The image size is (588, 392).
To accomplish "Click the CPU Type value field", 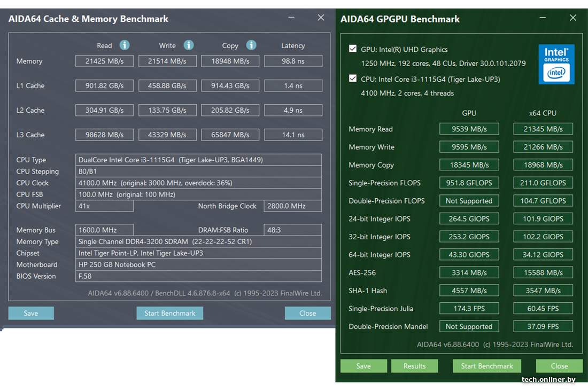I will pyautogui.click(x=199, y=160).
